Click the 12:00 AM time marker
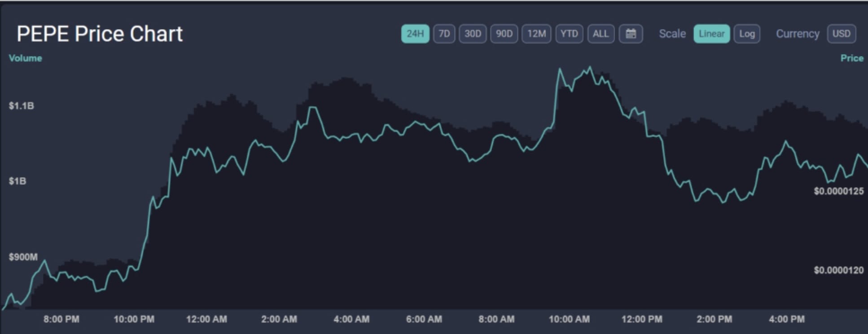Image resolution: width=868 pixels, height=334 pixels. tap(206, 319)
